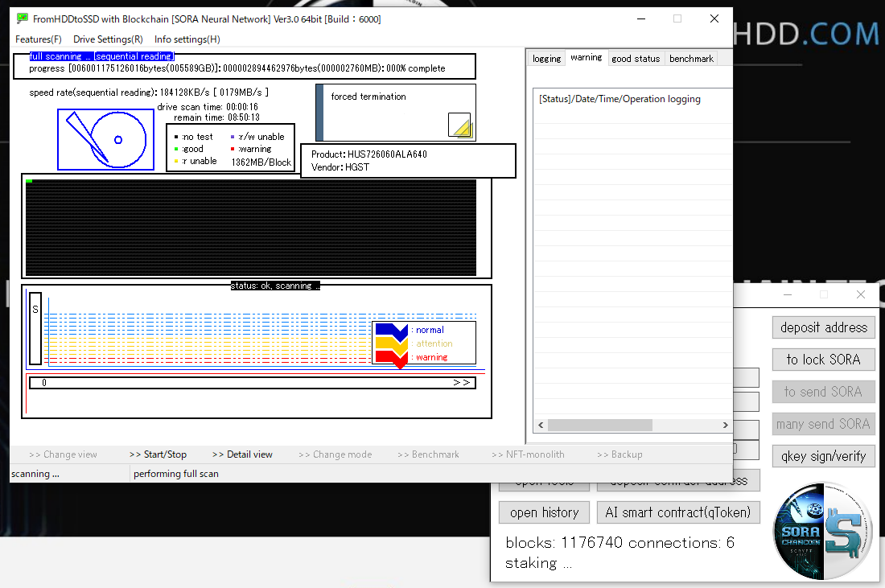This screenshot has height=588, width=885.
Task: Click the status: ok, scanning label
Action: (x=275, y=286)
